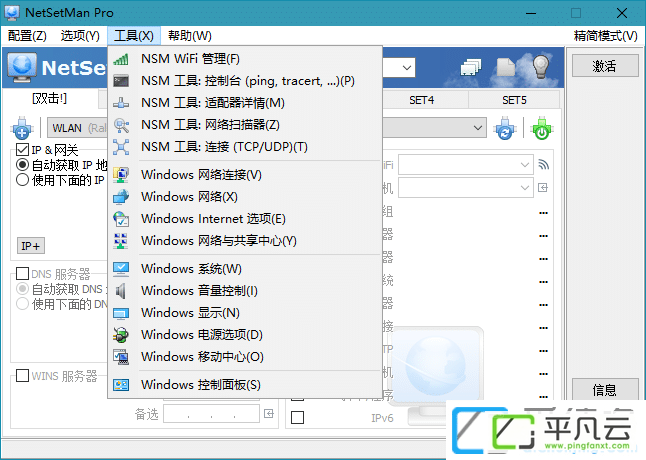Expand the header profile dropdown arrow
646x460 pixels.
407,68
